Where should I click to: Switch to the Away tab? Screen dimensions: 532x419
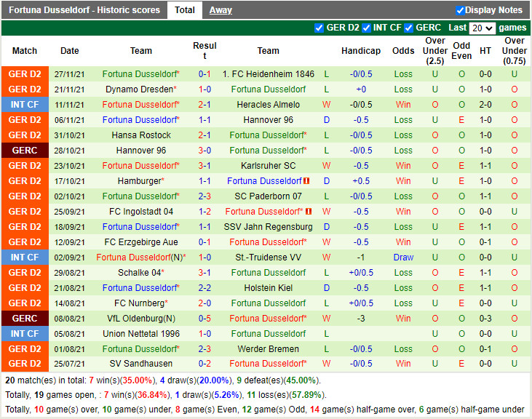click(221, 10)
